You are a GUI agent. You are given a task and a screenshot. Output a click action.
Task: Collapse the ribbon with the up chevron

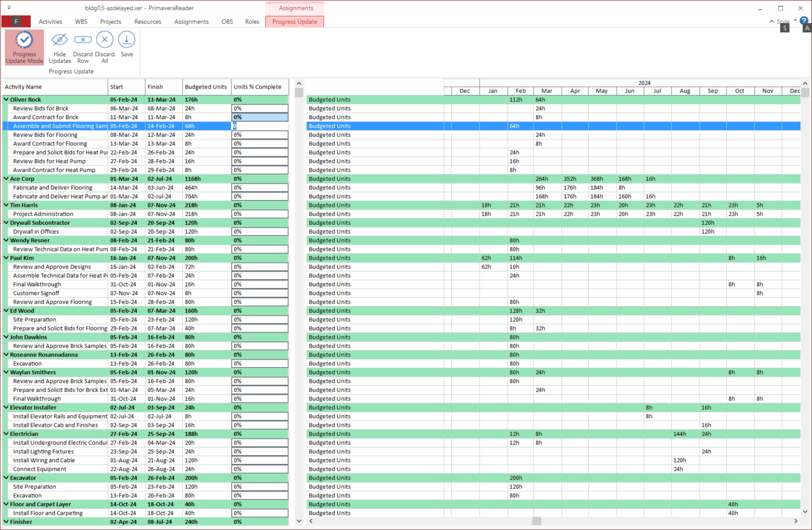pos(772,21)
